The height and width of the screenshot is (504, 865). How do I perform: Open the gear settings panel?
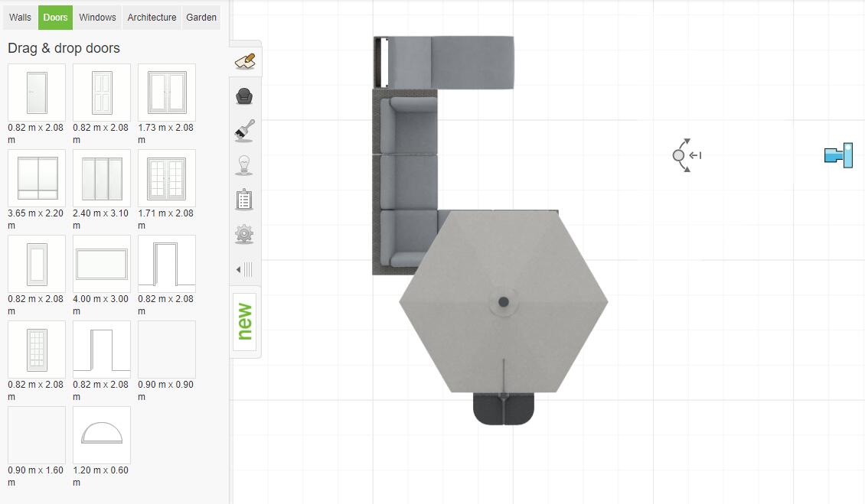pos(244,234)
